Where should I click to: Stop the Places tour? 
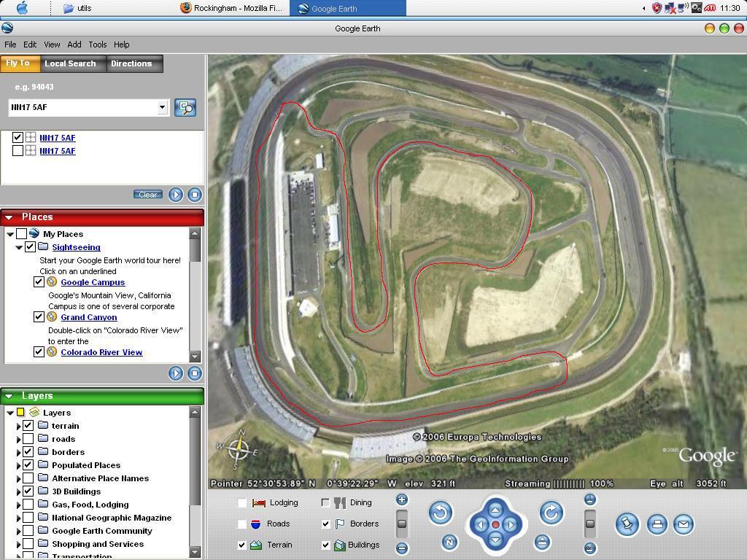(x=194, y=373)
